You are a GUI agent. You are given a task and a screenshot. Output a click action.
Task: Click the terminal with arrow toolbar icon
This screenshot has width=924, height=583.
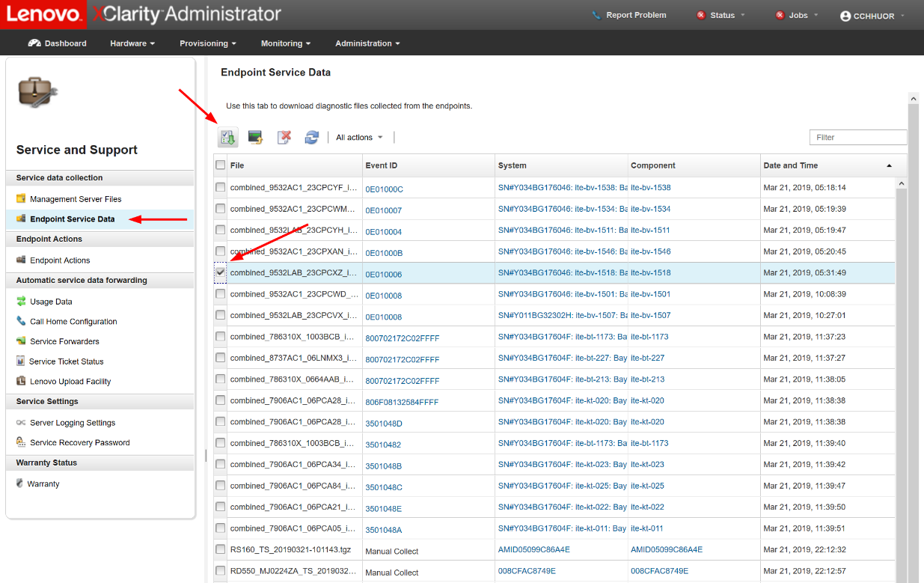point(256,137)
